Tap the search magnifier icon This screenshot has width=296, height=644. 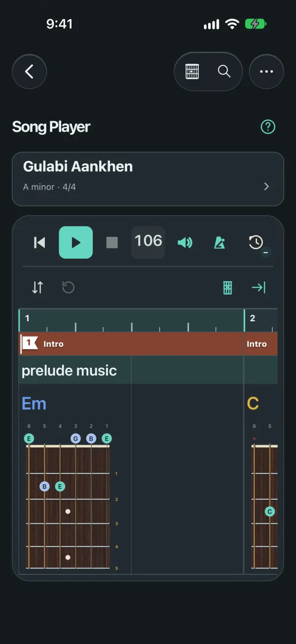(224, 72)
